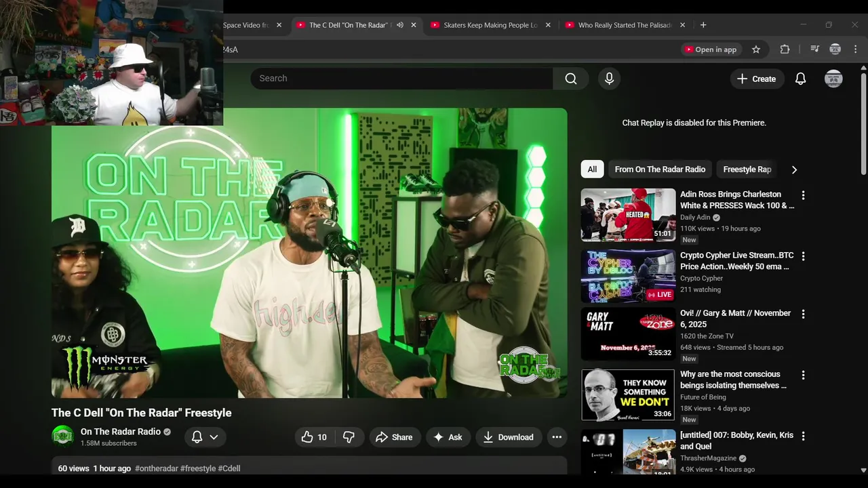Focus the YouTube search field
868x488 pixels.
click(401, 79)
